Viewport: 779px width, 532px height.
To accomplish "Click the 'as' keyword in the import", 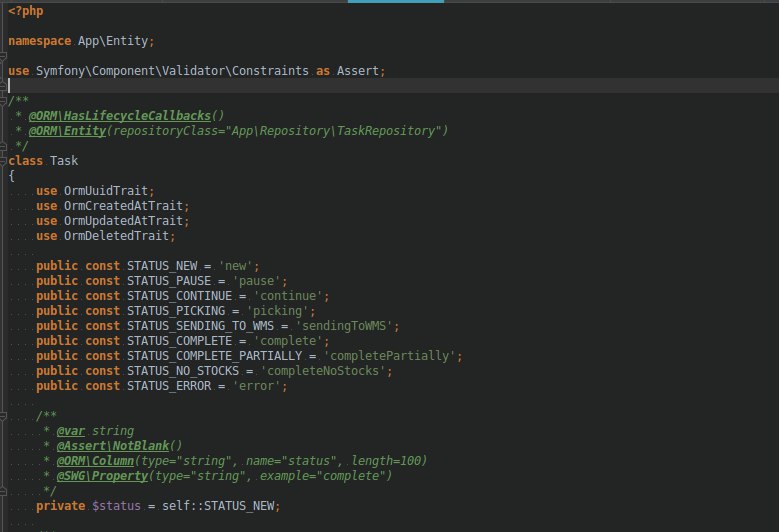I will point(323,71).
